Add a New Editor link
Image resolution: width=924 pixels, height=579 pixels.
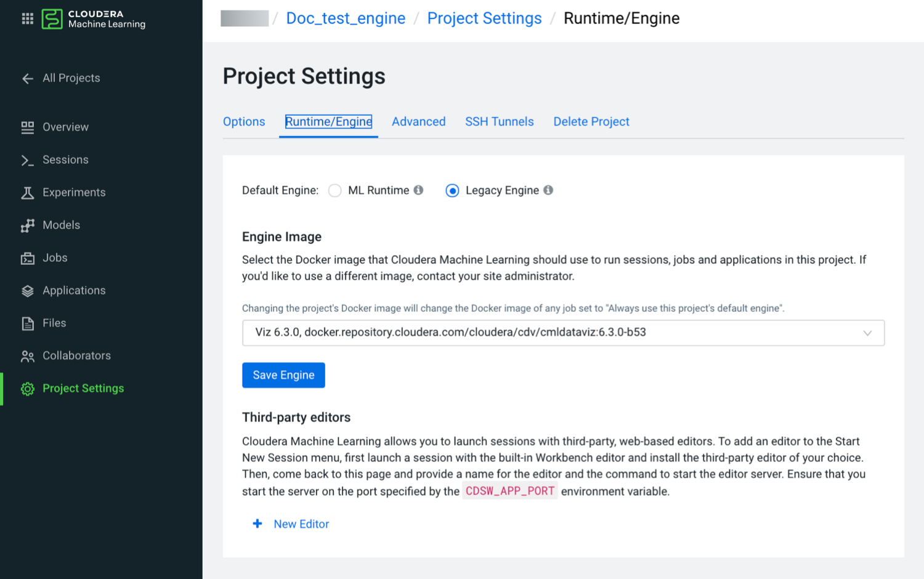coord(301,524)
